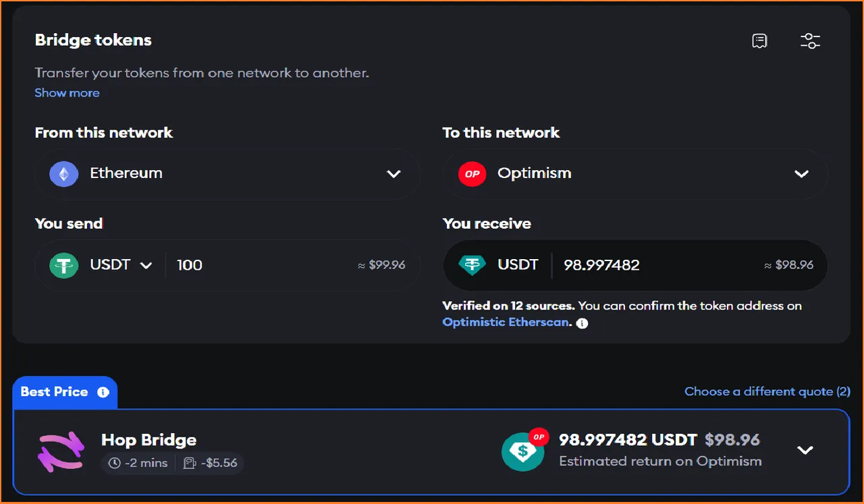Click the token icon beside estimated return

pos(524,449)
